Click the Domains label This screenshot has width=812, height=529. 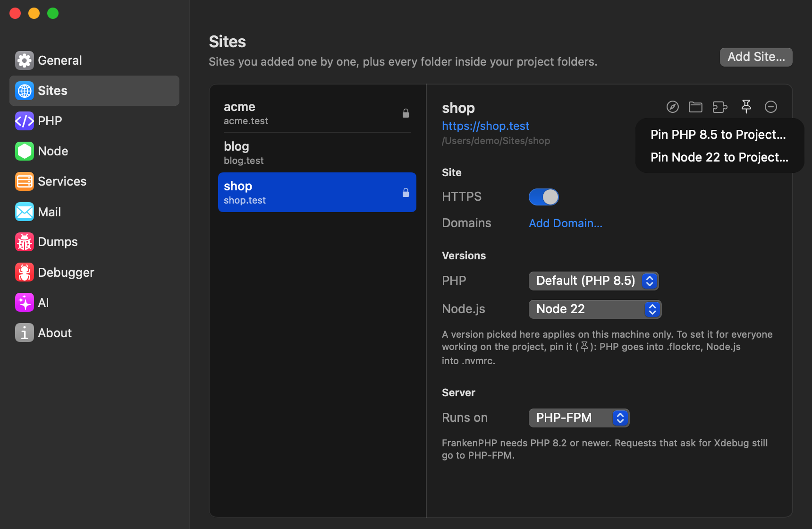pos(466,223)
